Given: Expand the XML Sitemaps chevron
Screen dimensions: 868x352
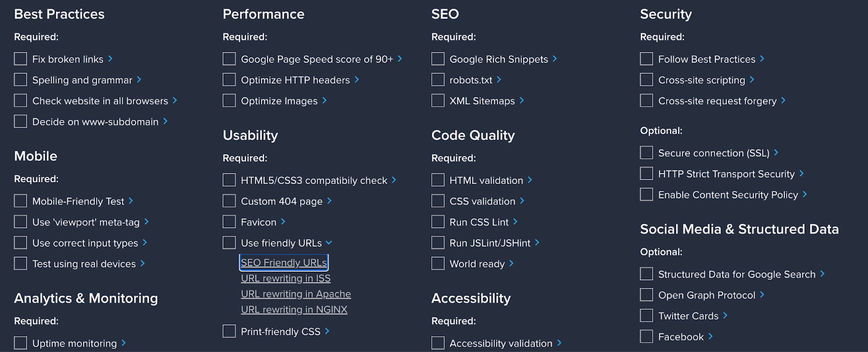Looking at the screenshot, I should (x=522, y=100).
